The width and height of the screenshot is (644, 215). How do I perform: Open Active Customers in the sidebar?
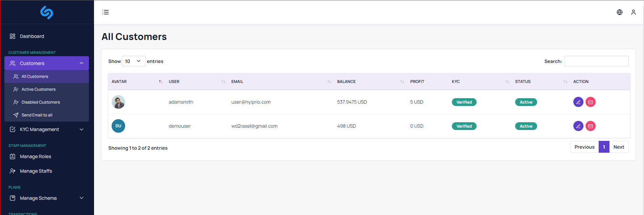pos(38,89)
